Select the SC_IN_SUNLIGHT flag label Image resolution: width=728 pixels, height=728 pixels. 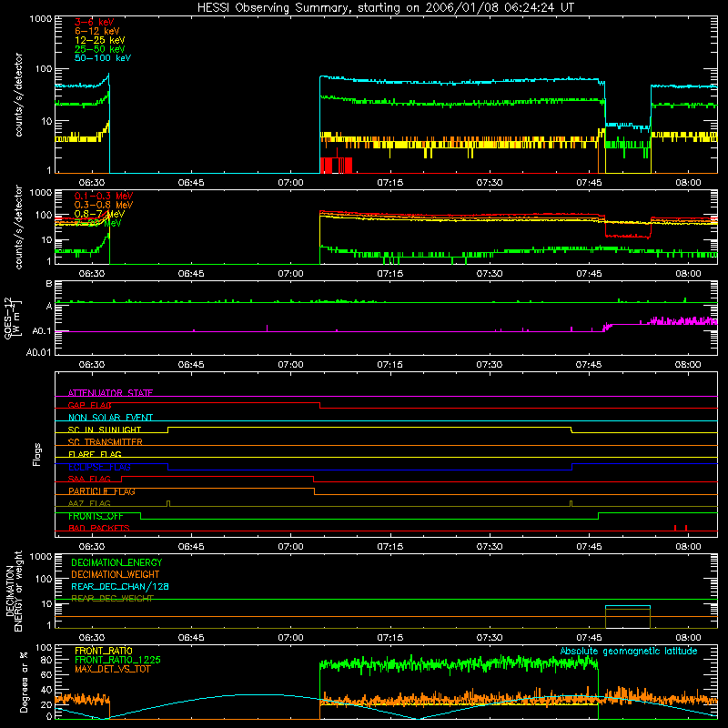pos(105,430)
